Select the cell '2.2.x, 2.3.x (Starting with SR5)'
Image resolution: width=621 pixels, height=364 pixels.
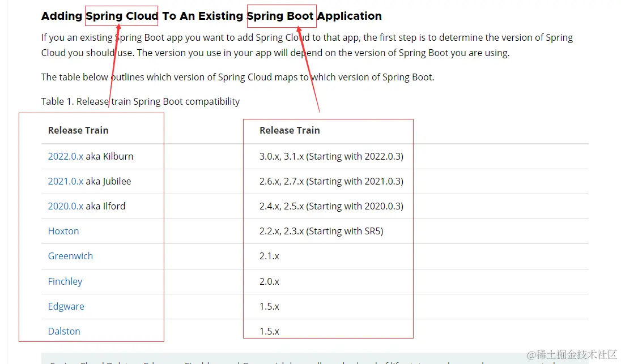tap(321, 231)
